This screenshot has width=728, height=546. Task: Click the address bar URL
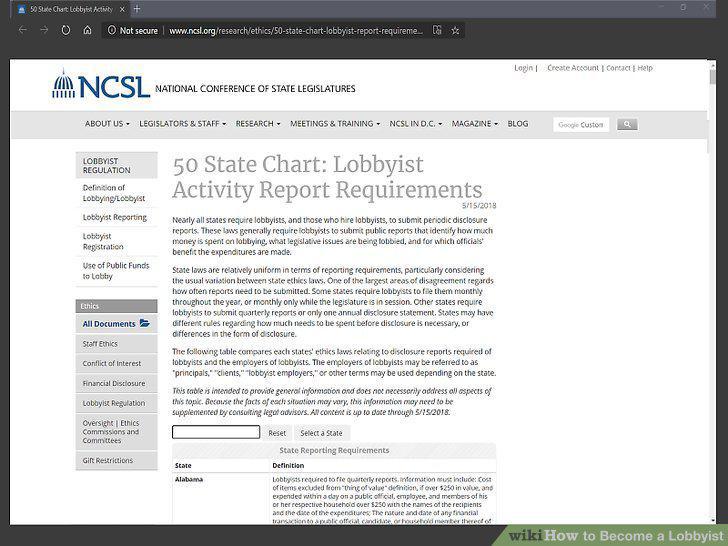[296, 31]
